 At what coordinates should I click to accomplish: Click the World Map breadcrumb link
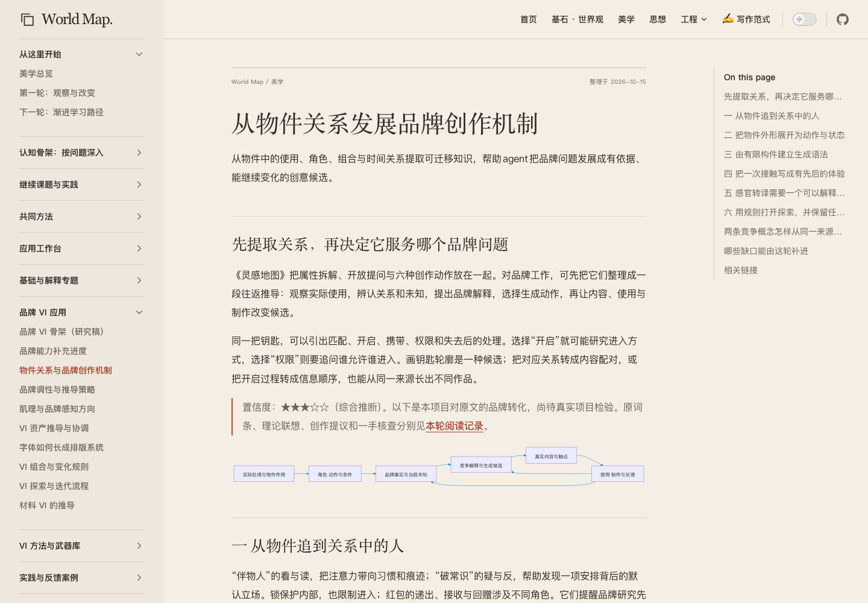point(247,82)
